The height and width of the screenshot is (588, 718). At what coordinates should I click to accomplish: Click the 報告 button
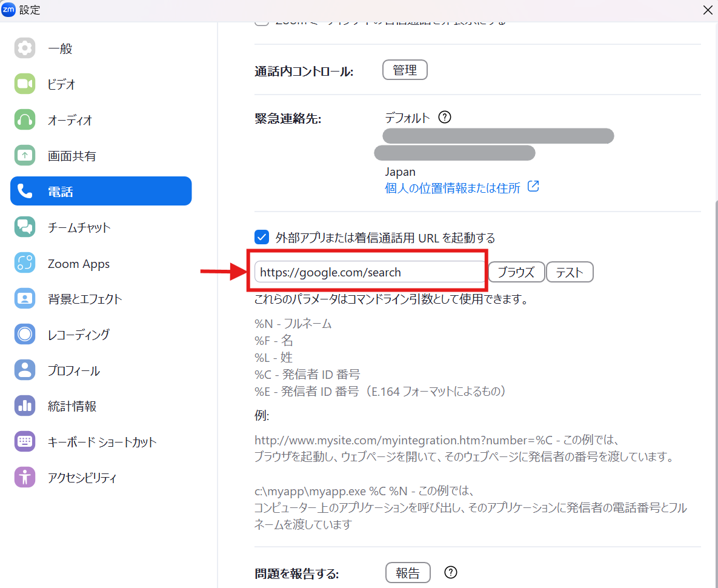(x=408, y=572)
